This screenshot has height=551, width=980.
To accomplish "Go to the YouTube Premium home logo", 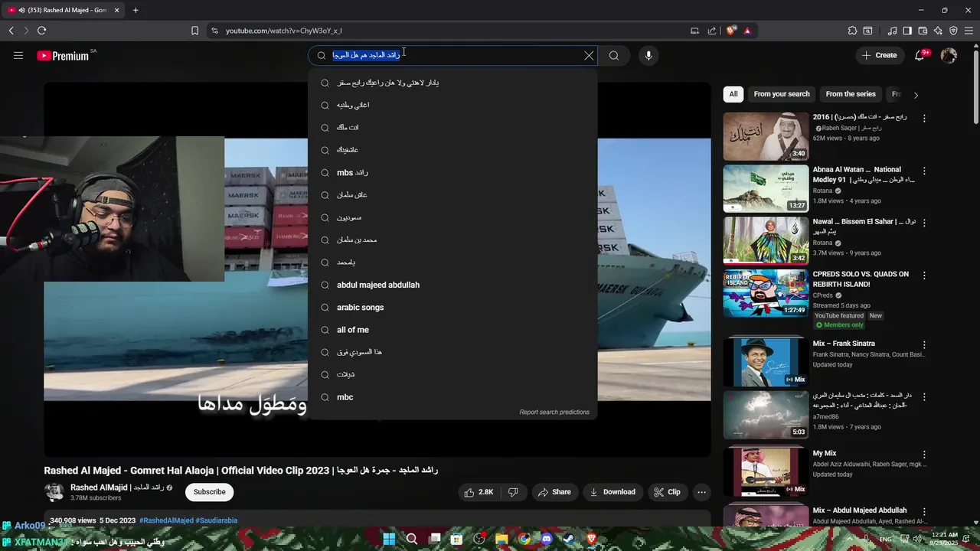I will pyautogui.click(x=63, y=56).
